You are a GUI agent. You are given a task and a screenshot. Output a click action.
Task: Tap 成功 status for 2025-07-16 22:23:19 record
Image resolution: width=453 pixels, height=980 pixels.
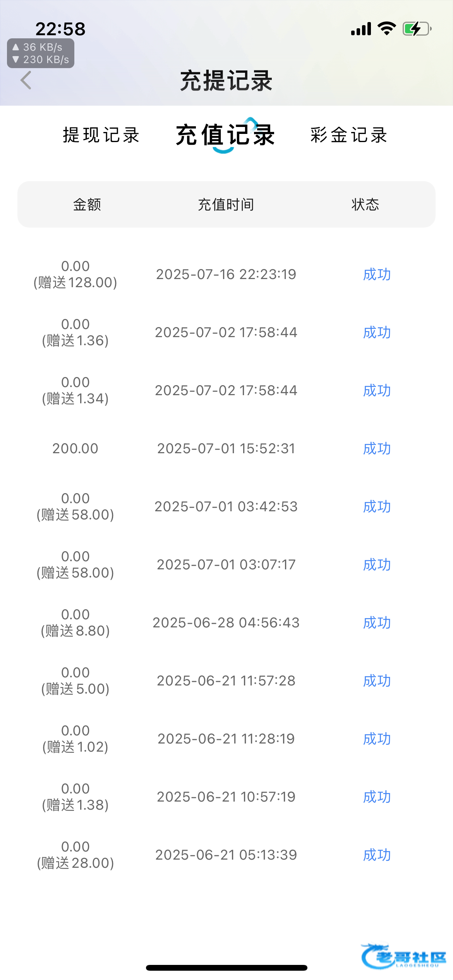[x=377, y=274]
